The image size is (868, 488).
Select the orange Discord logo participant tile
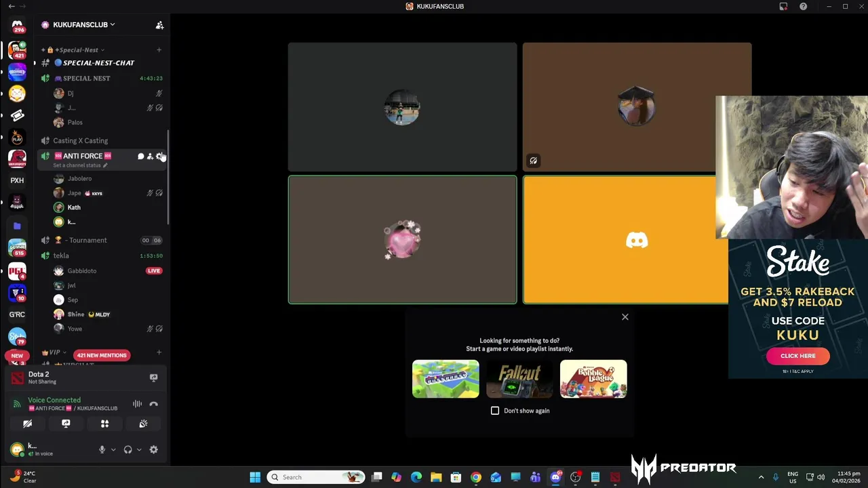point(625,240)
